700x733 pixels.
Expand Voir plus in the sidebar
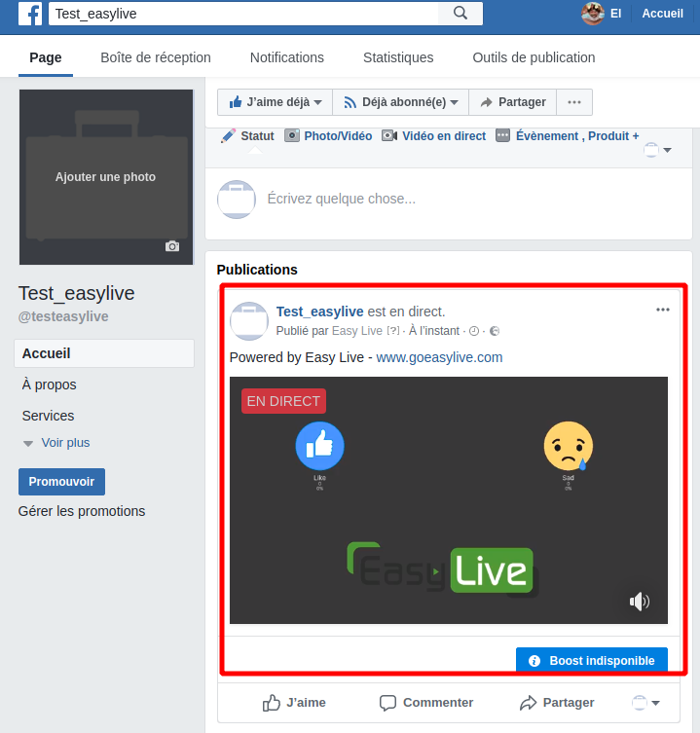65,443
